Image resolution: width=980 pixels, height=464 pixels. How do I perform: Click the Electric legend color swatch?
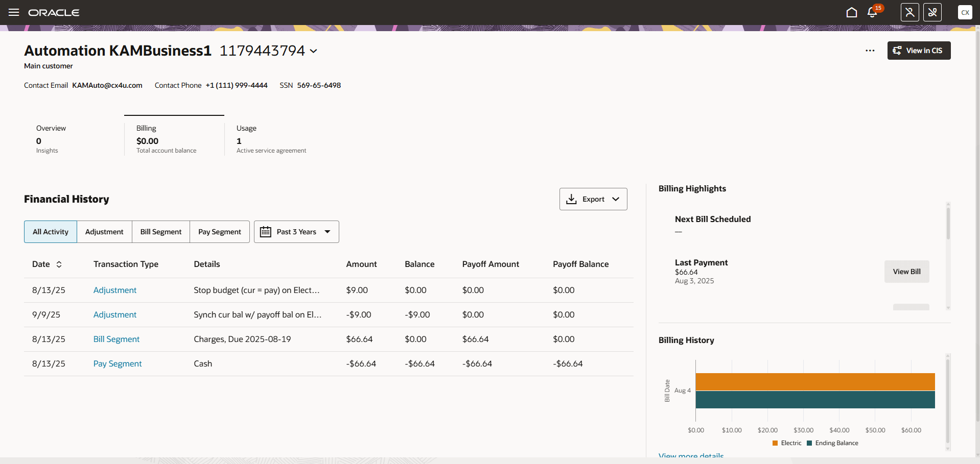click(775, 443)
